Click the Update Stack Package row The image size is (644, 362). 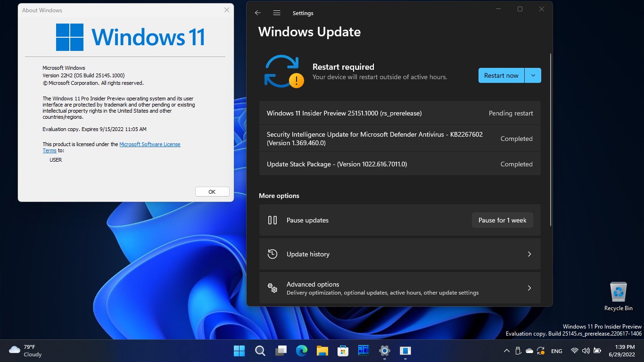tap(400, 164)
